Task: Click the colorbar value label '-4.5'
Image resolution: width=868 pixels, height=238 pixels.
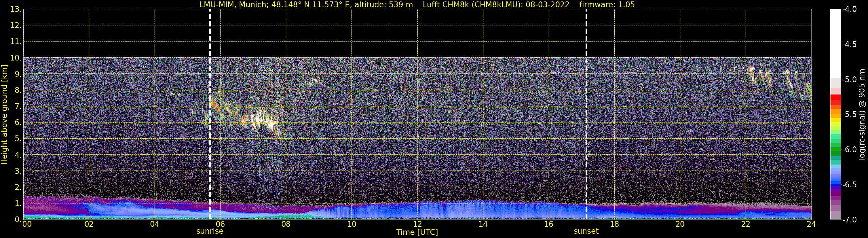Action: pos(850,44)
